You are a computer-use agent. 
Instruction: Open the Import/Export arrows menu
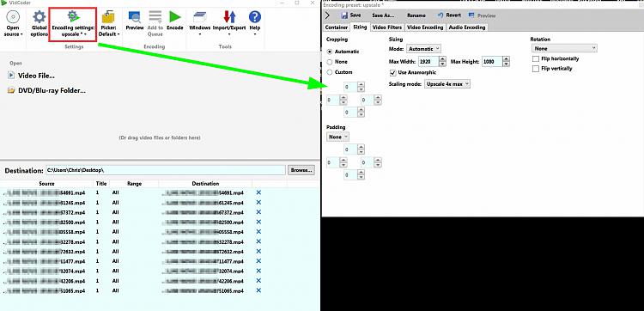click(229, 23)
